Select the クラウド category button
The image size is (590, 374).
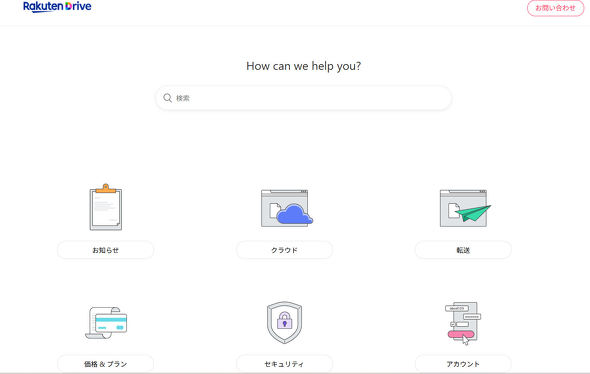coord(284,250)
